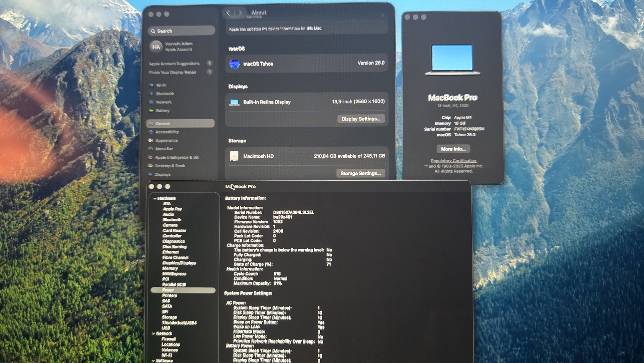Collapse the Hardware tree section

pos(155,198)
